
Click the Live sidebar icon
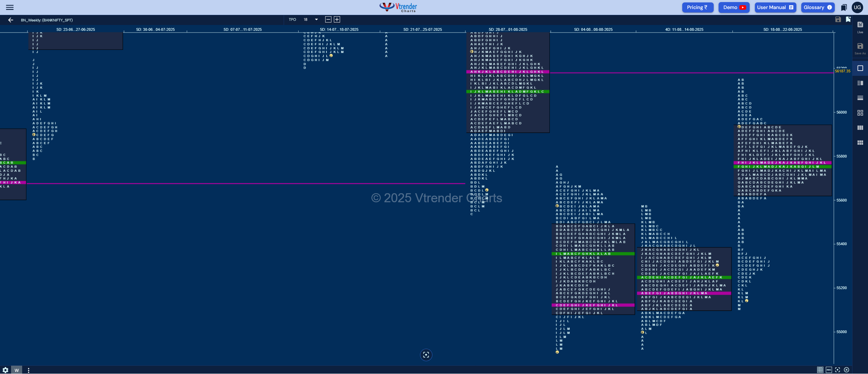tap(860, 27)
